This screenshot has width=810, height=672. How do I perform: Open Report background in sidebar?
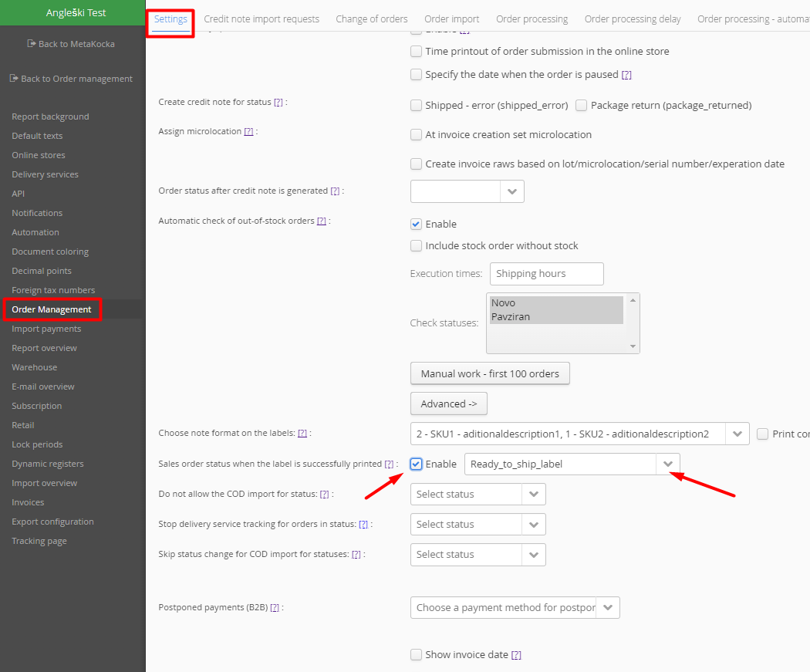pos(50,117)
